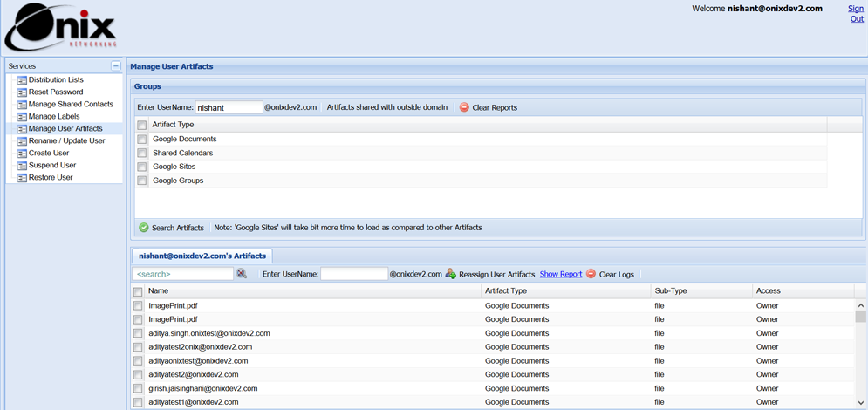Focus the reassign Enter UserName field
This screenshot has height=410, width=868.
coord(354,274)
